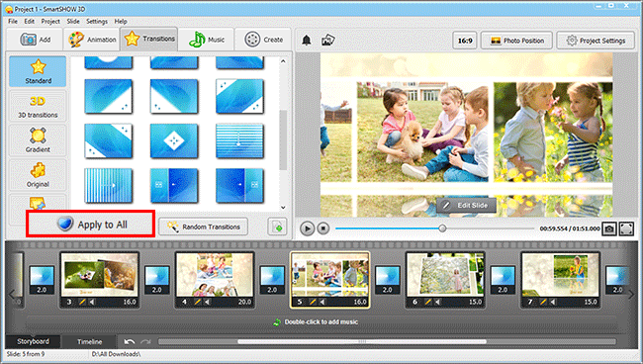Viewport: 643px width, 364px height.
Task: Switch to the Timeline view tab
Action: [x=89, y=341]
